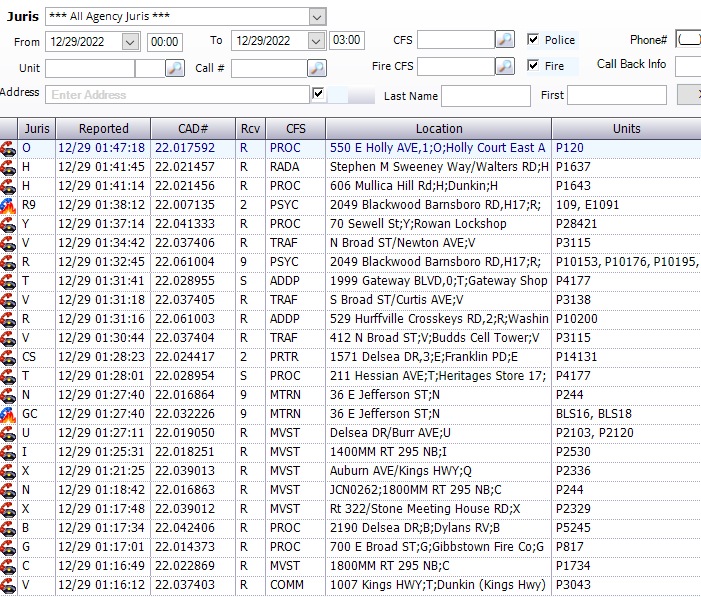The image size is (701, 597).
Task: Click police icon for CAD# 22.061003
Action: 8,319
